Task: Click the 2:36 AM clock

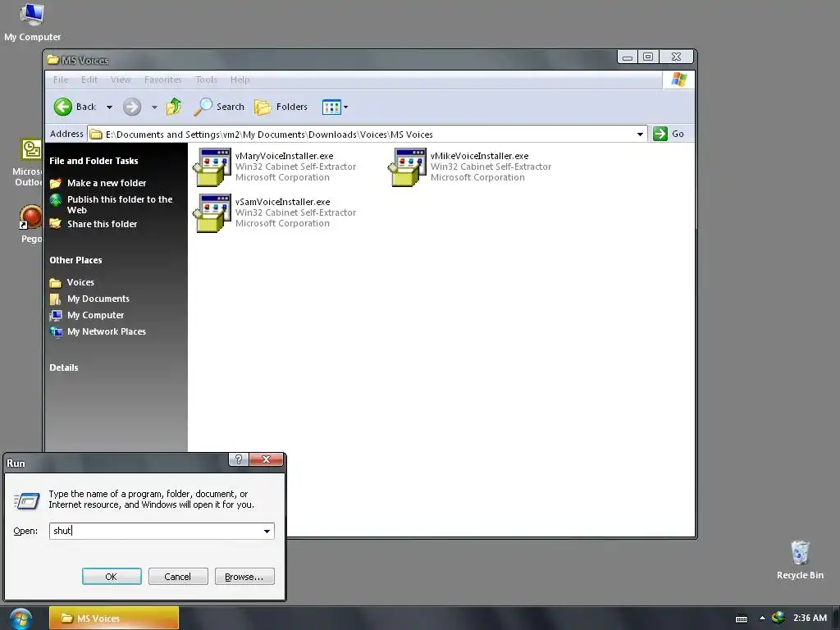Action: pyautogui.click(x=810, y=618)
